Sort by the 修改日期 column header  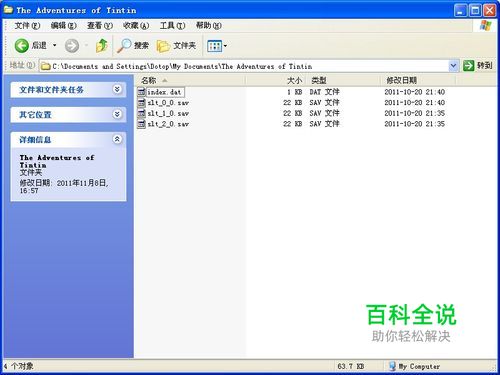point(418,80)
